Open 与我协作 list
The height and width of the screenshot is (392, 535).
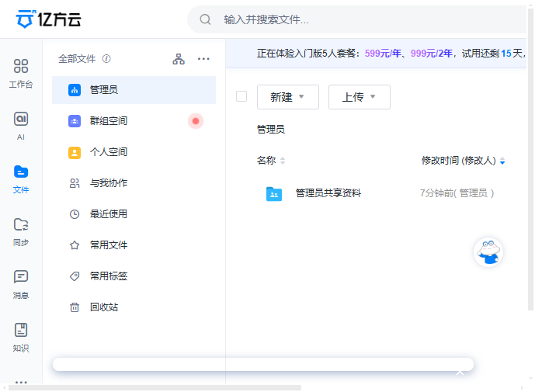pos(134,183)
